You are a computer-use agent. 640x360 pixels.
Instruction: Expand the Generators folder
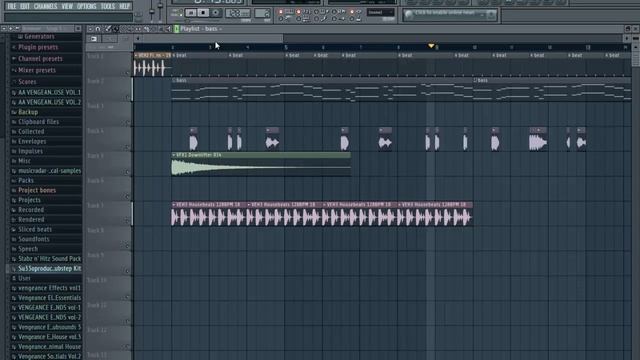point(39,37)
